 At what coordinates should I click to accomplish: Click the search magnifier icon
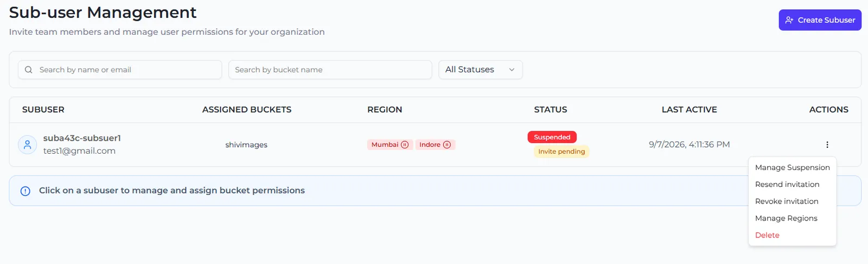pos(29,70)
